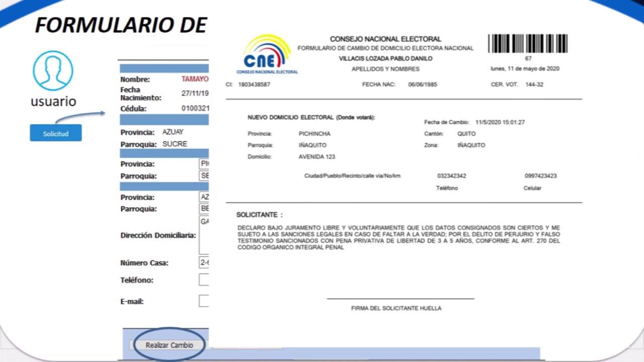Click the Nombre value TAMAYO
Screen dimensions: 644x362
[x=195, y=79]
